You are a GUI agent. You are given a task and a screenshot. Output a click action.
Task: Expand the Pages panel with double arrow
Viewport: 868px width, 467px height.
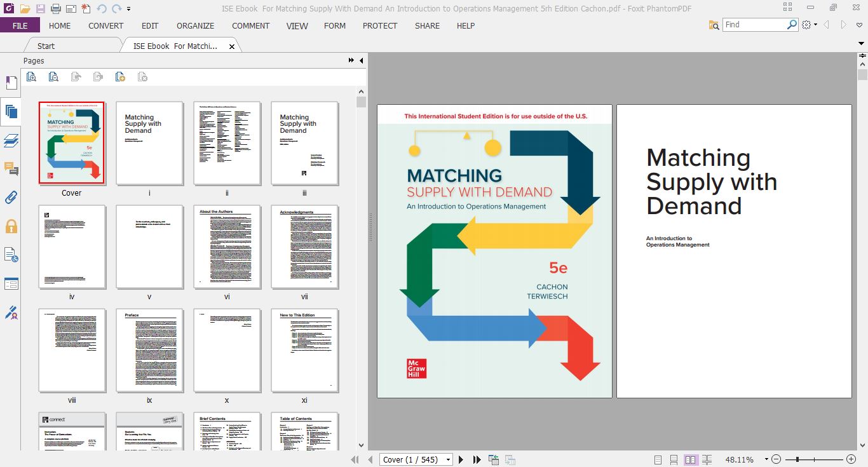351,60
